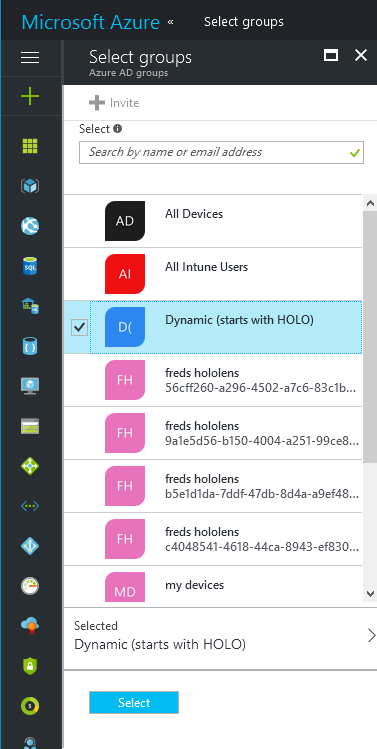This screenshot has height=749, width=377.
Task: Open Monitor gauge icon
Action: (x=30, y=586)
